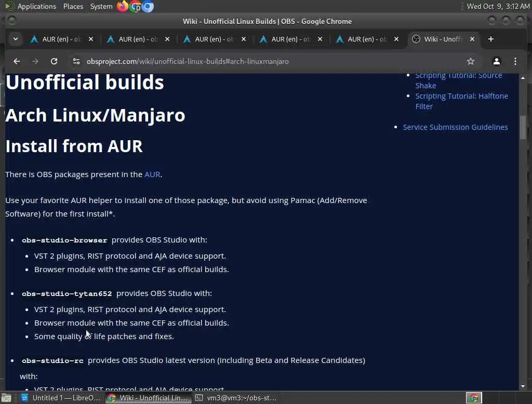Follow the AUR link in the paragraph
This screenshot has height=404, width=532.
(152, 174)
